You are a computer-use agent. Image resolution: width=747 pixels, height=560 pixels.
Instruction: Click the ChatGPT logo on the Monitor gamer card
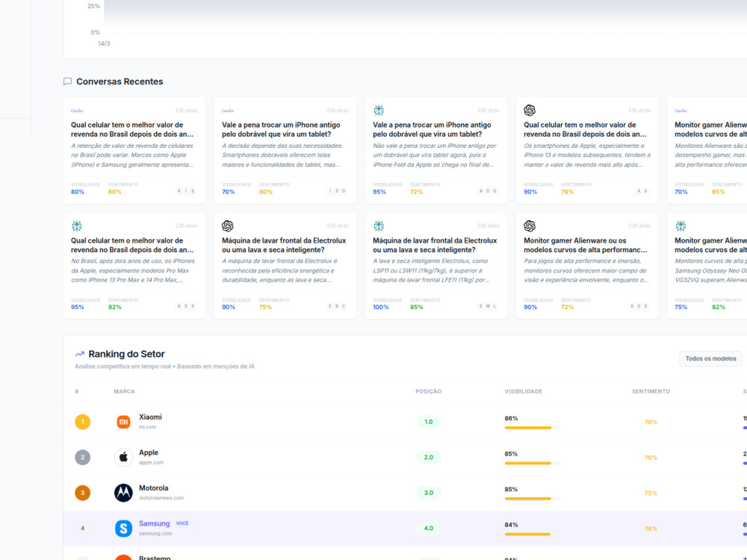(530, 225)
